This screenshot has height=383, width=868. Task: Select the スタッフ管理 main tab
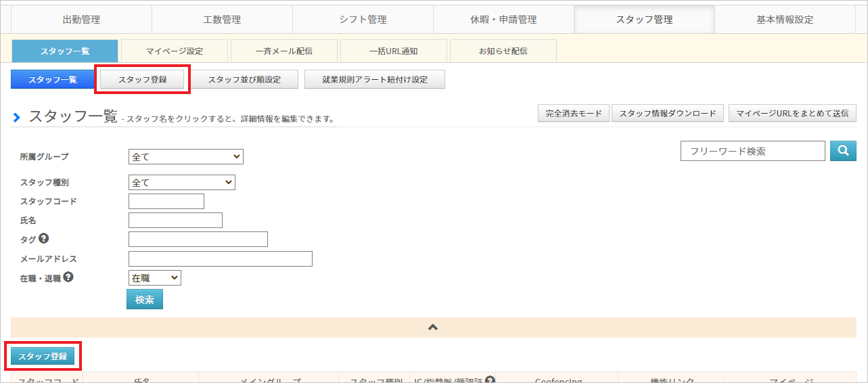click(x=644, y=20)
